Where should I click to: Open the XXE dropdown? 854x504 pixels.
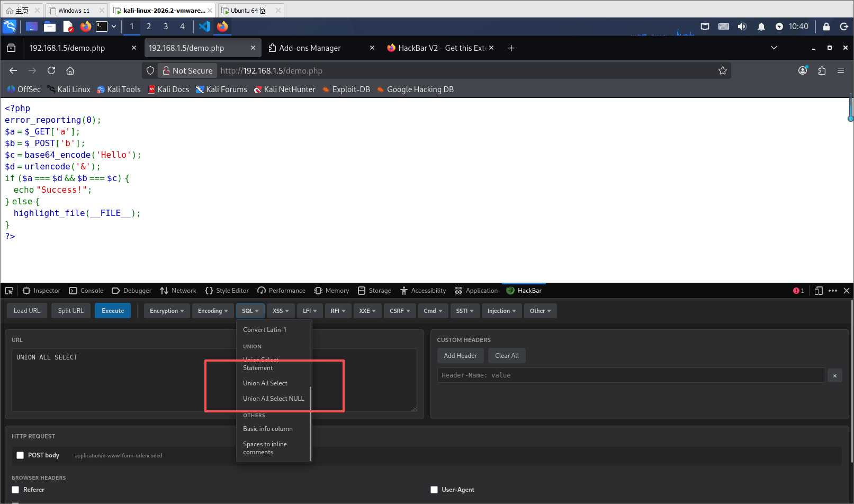367,311
